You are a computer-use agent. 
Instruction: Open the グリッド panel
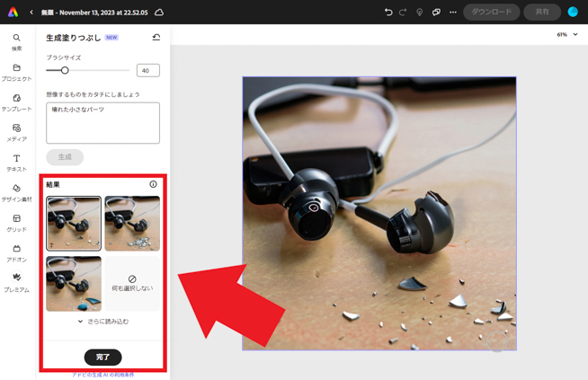click(x=16, y=223)
